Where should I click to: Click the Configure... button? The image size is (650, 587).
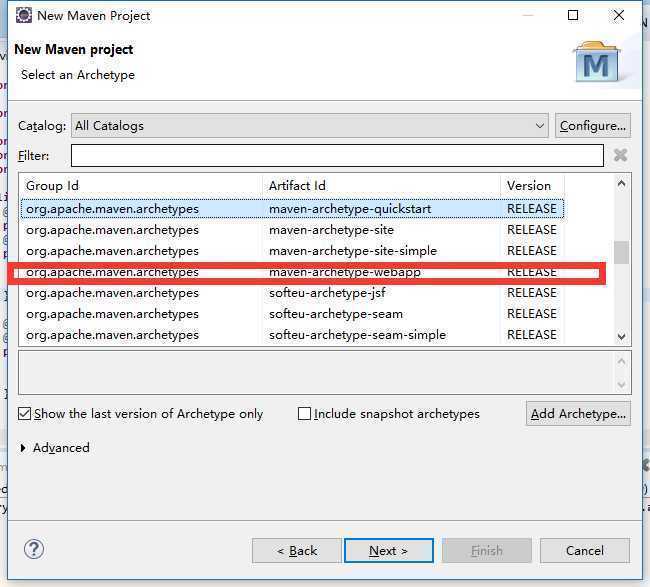593,126
